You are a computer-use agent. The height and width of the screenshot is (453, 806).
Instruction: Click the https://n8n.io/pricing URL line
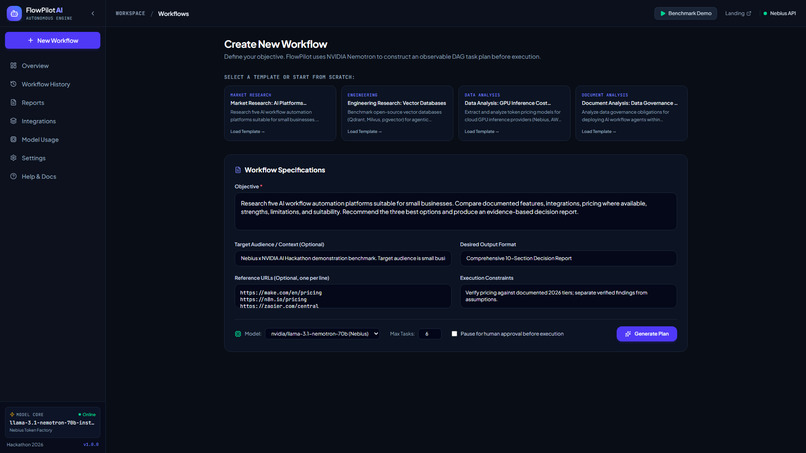click(273, 299)
